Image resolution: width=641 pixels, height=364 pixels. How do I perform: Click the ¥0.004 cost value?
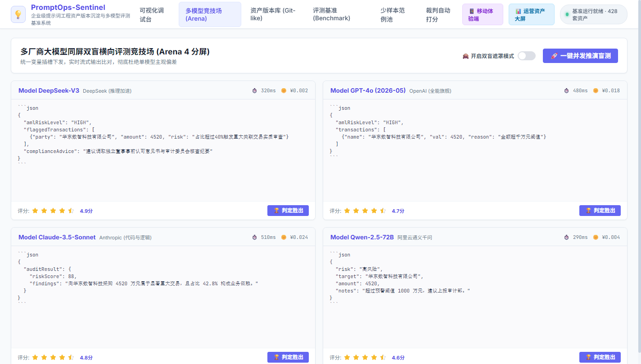(x=611, y=237)
